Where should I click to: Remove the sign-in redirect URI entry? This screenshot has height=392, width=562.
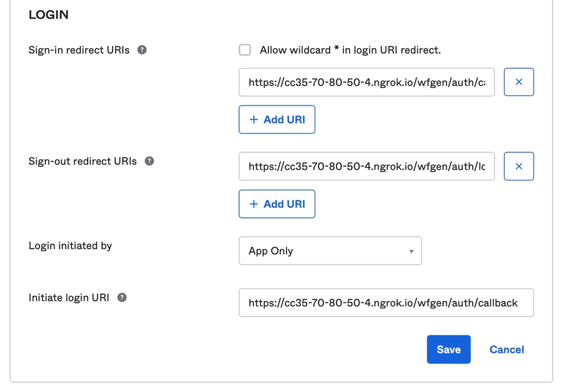click(x=518, y=82)
